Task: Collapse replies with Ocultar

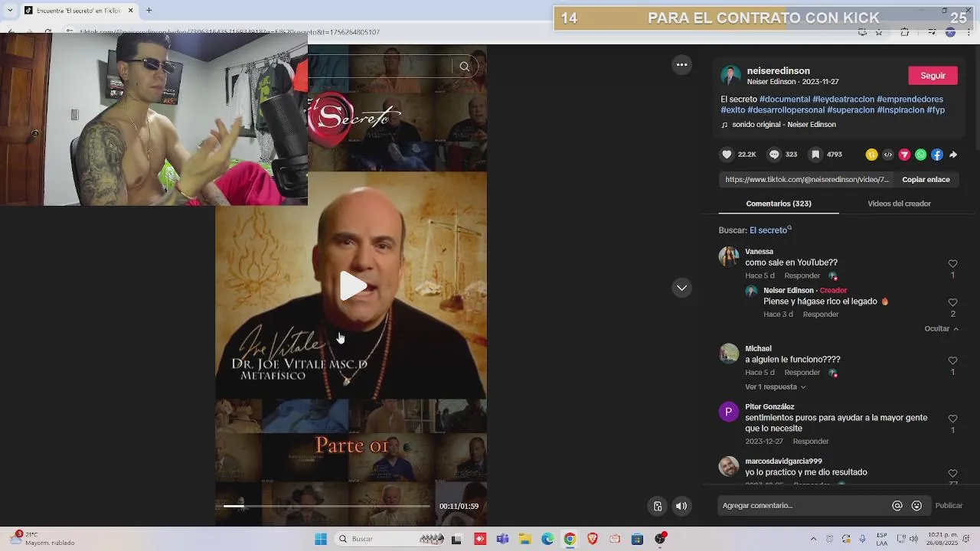Action: [x=941, y=329]
